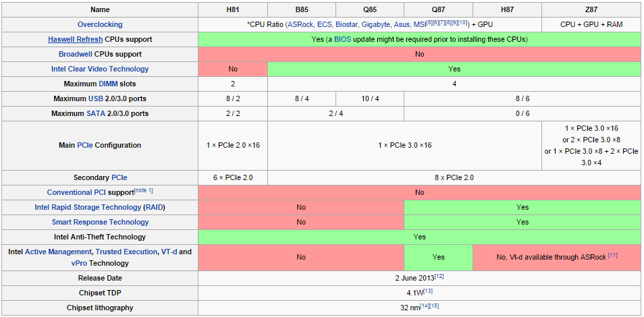Click the '2 / 4' SATA ports cell
Image resolution: width=644 pixels, height=317 pixels.
(x=336, y=113)
